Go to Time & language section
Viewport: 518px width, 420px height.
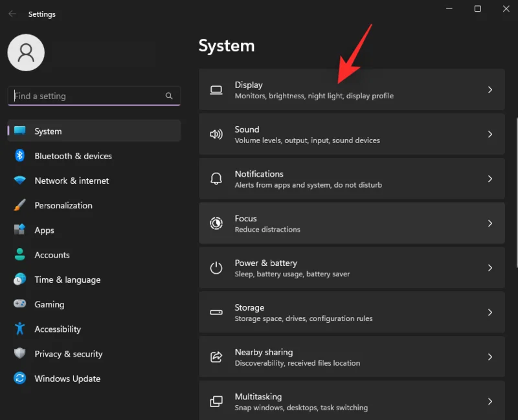tap(67, 280)
